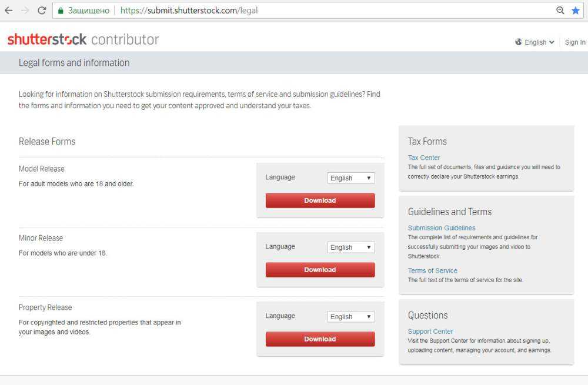Click Sign In at top right
The width and height of the screenshot is (588, 385).
point(574,42)
